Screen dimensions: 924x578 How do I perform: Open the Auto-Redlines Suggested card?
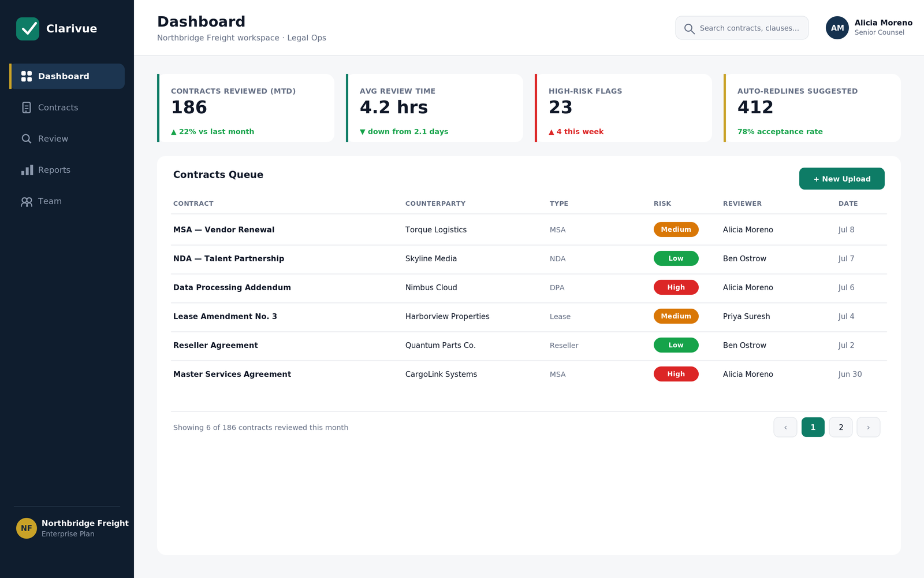(813, 108)
